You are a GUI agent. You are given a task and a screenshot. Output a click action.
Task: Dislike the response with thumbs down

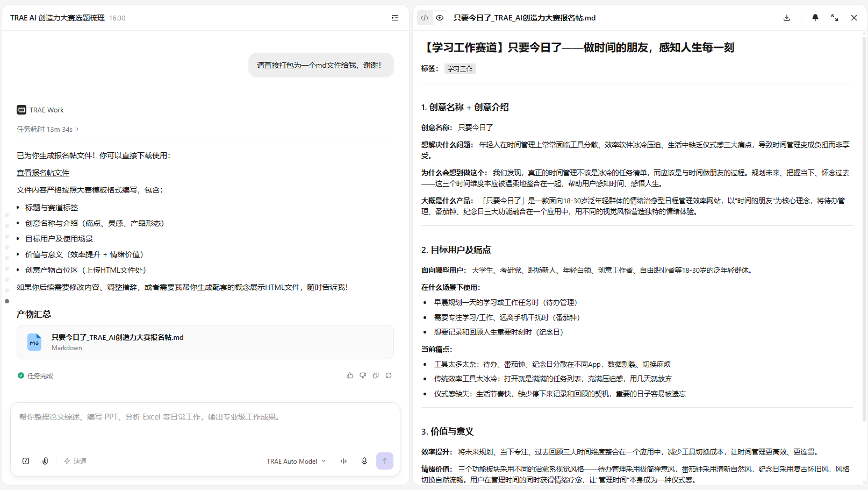[363, 375]
